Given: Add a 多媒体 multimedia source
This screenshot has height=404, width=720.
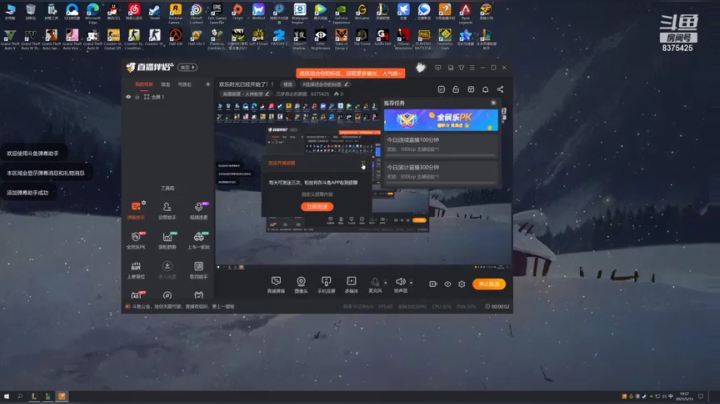Looking at the screenshot, I should pos(351,285).
